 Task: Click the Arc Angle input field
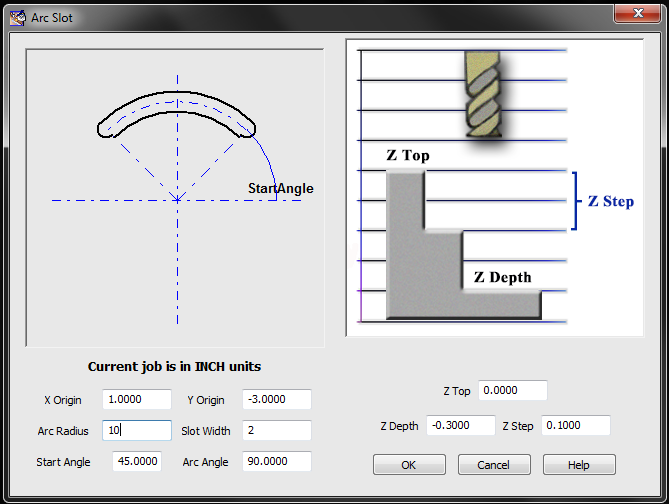pyautogui.click(x=277, y=461)
